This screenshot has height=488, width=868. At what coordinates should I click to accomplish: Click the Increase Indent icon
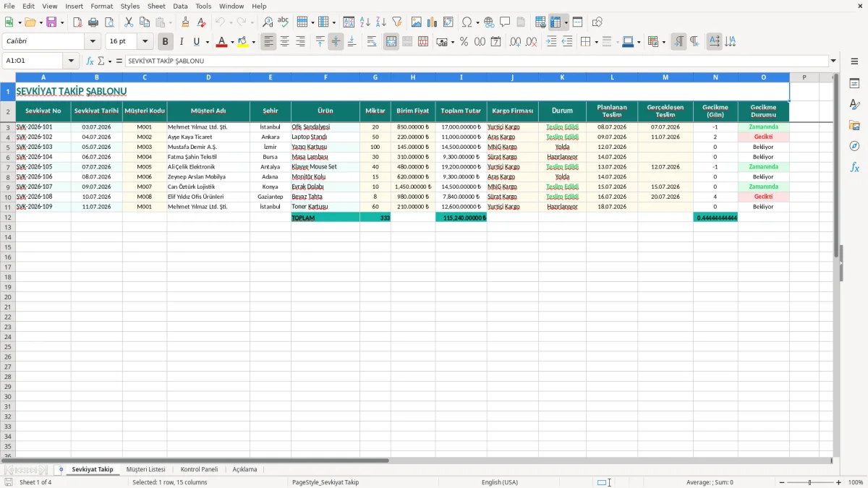pyautogui.click(x=551, y=42)
